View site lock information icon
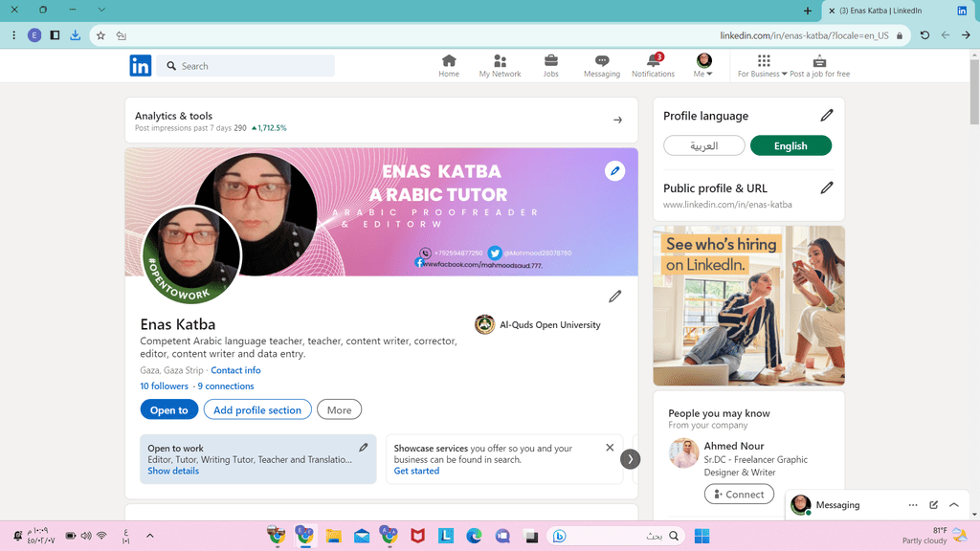Image resolution: width=980 pixels, height=551 pixels. [x=900, y=35]
